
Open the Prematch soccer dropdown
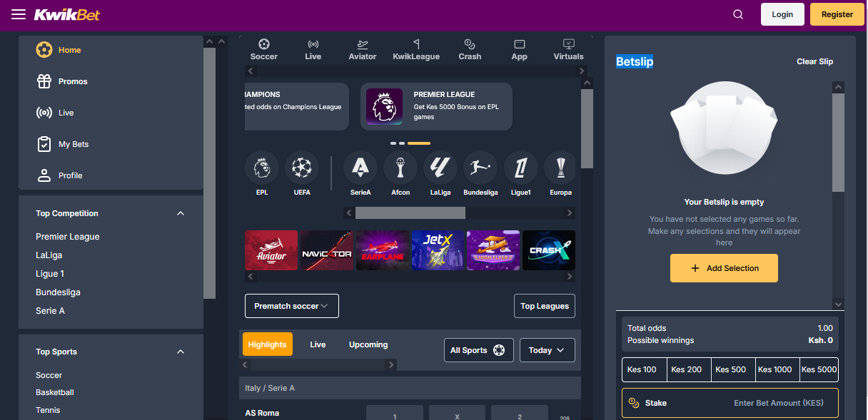click(x=291, y=305)
